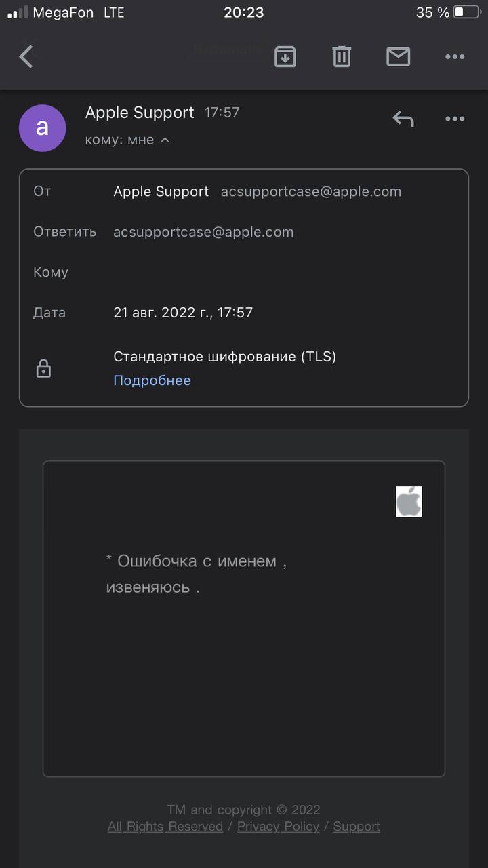Open "Подробнее" encryption details link

(152, 380)
